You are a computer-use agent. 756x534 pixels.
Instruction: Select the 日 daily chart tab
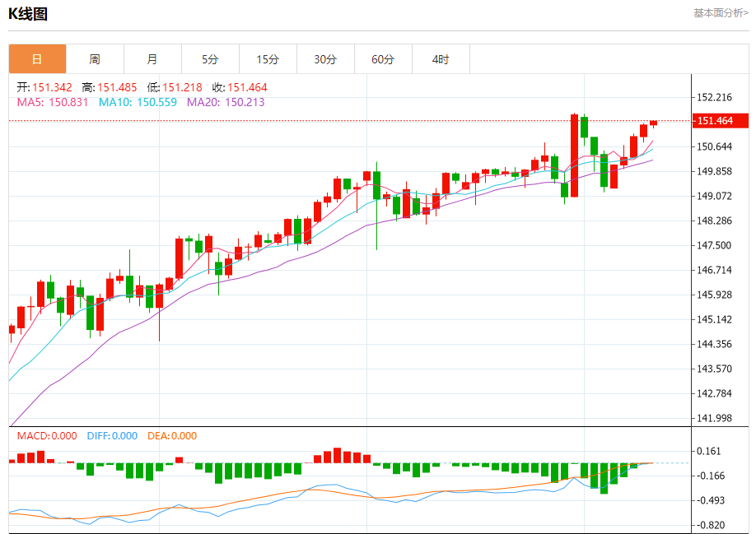point(38,58)
